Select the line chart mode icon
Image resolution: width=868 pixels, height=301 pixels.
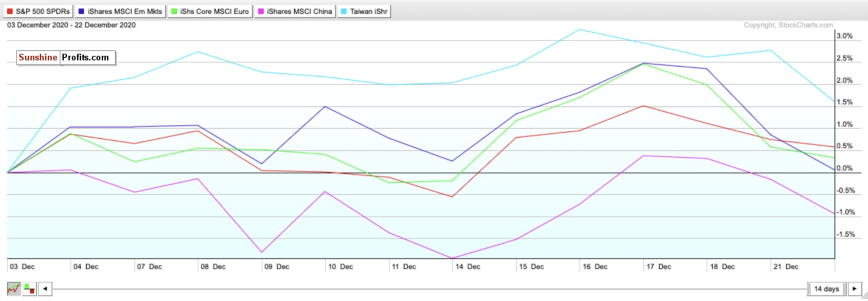14,288
